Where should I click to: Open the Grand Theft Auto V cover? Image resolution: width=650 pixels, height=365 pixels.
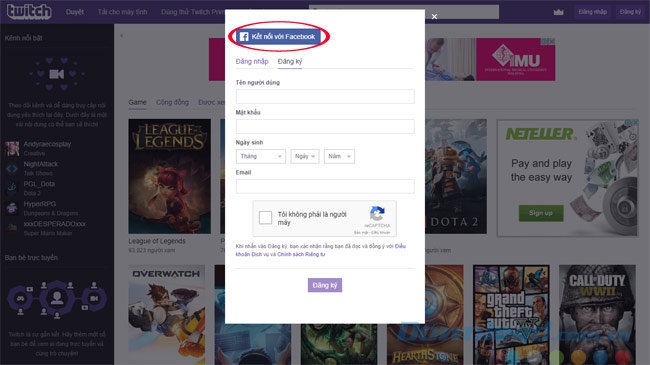(511, 315)
